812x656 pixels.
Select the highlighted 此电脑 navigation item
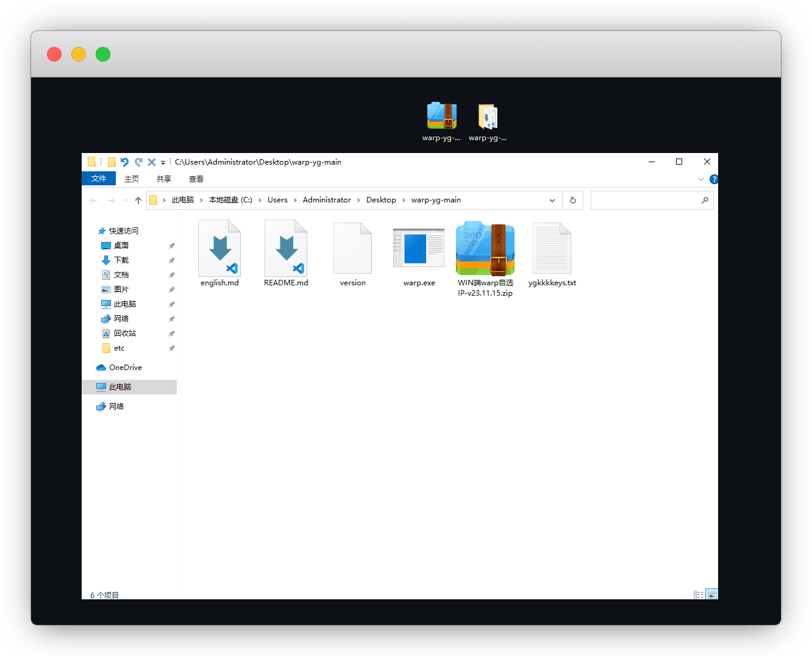coord(129,387)
